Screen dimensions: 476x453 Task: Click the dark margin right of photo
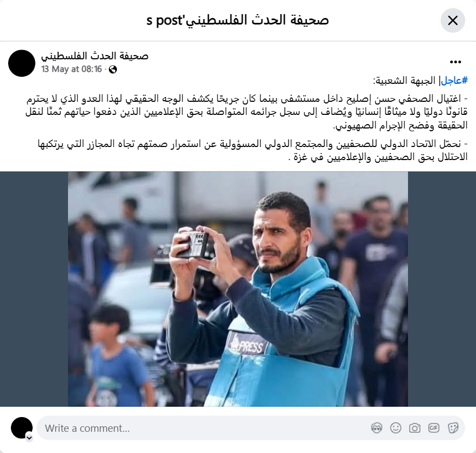pos(442,289)
